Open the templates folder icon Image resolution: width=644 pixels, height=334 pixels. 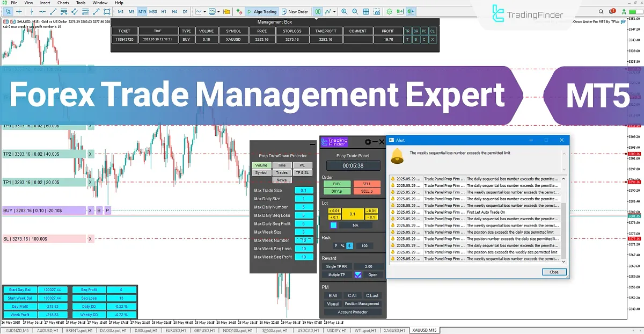click(x=226, y=11)
